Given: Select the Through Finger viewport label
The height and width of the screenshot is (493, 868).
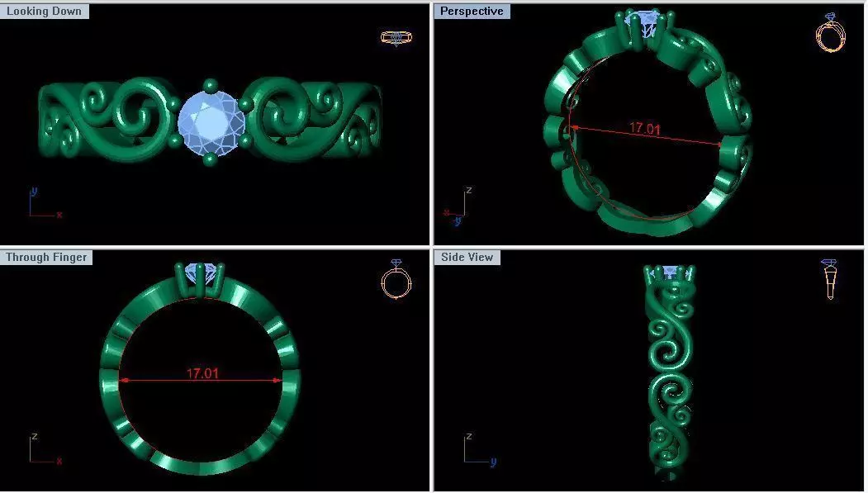Looking at the screenshot, I should 46,258.
